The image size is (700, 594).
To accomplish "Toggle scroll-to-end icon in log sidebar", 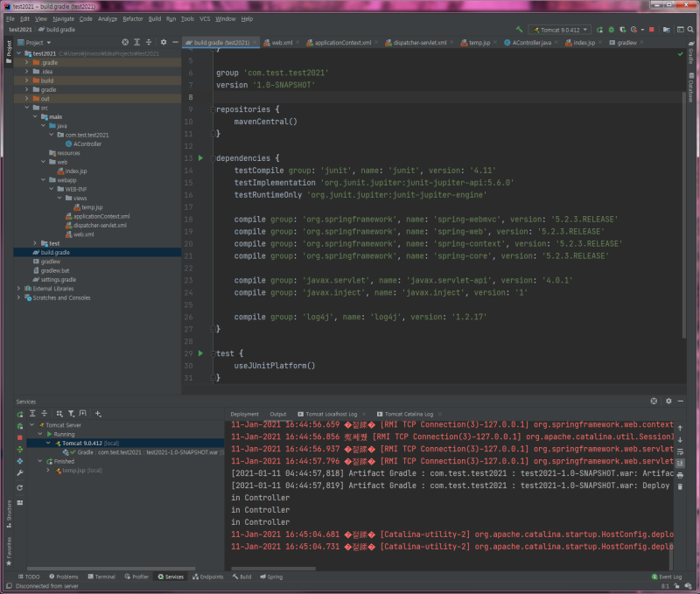I will pyautogui.click(x=680, y=464).
